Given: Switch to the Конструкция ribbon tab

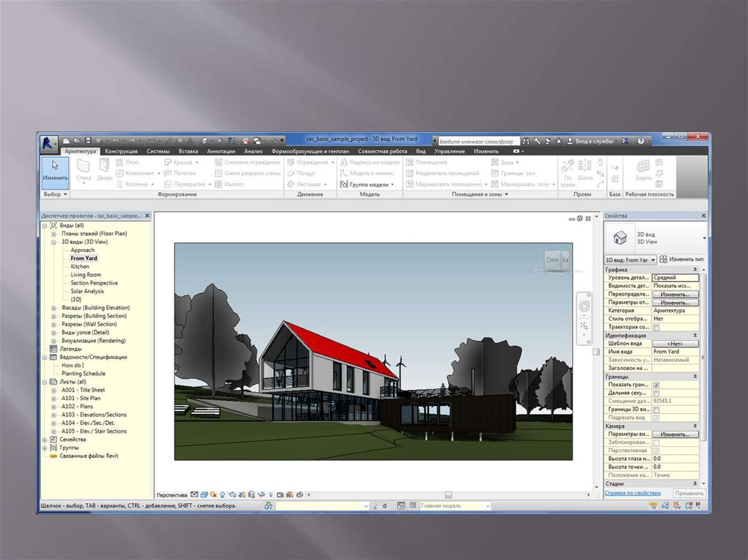Looking at the screenshot, I should pos(121,151).
